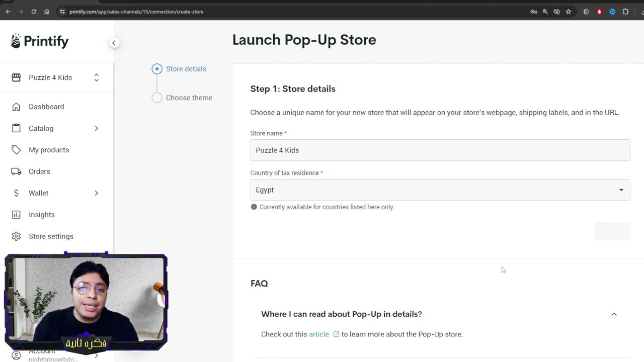Click the Printify logo
Viewport: 644px width, 362px height.
coord(40,41)
